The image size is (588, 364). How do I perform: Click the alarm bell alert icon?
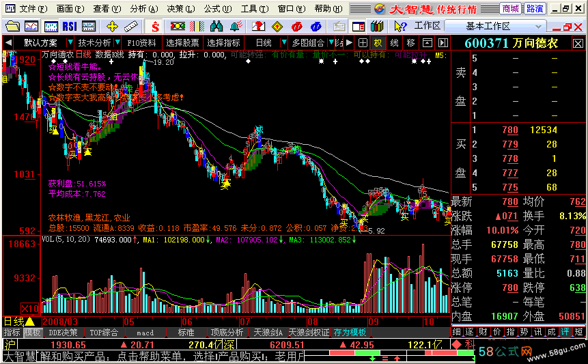pos(236,26)
